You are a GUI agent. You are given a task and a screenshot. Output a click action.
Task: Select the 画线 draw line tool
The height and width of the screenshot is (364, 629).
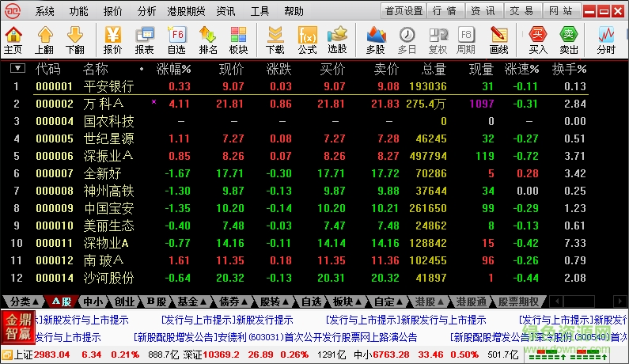pos(499,40)
